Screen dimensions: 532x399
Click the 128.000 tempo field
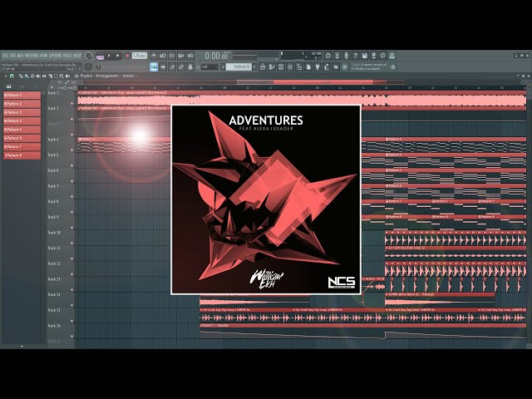point(140,56)
